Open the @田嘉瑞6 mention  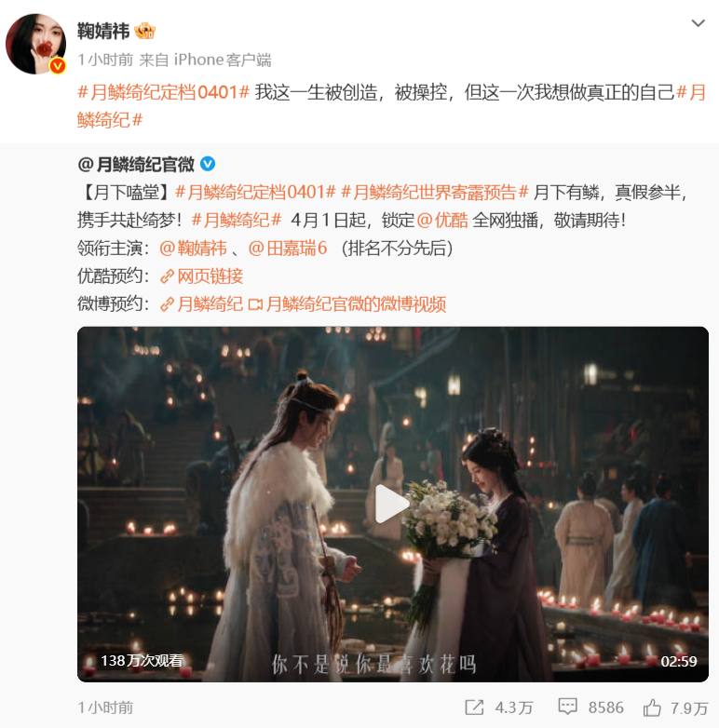pos(288,249)
